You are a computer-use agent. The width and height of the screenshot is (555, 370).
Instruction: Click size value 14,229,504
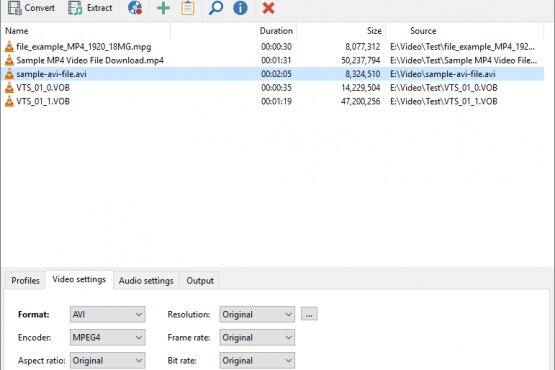pyautogui.click(x=361, y=87)
